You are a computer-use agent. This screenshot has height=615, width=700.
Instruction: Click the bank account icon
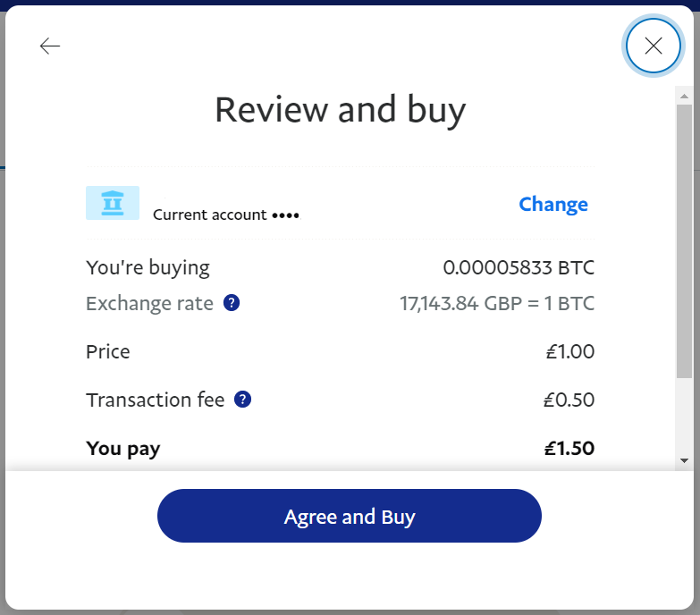(113, 203)
